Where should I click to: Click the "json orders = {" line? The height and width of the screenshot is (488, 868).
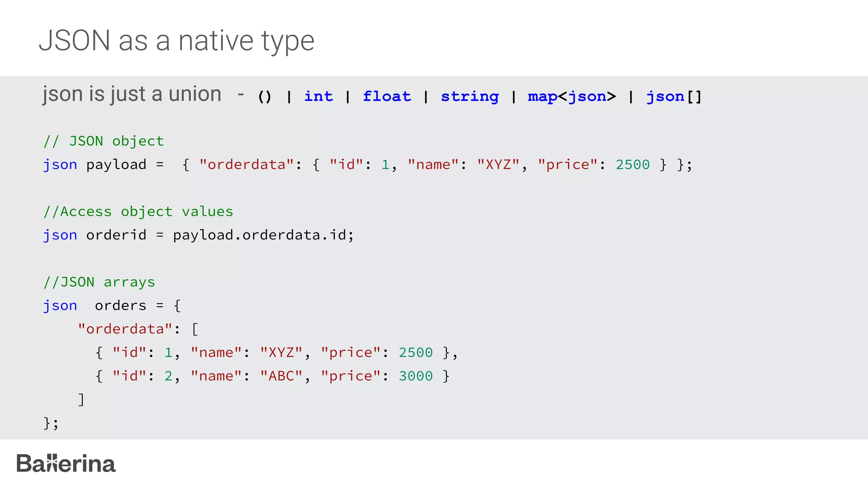coord(112,305)
